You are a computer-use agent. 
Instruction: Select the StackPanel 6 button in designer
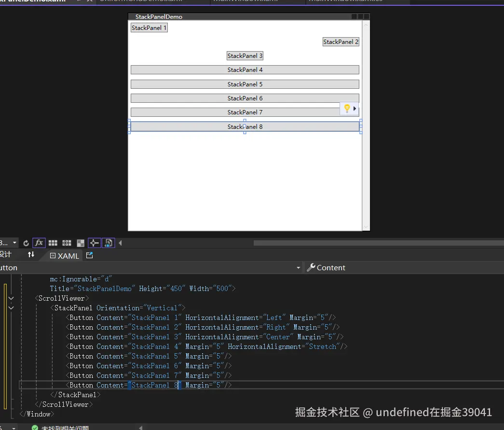tap(245, 98)
